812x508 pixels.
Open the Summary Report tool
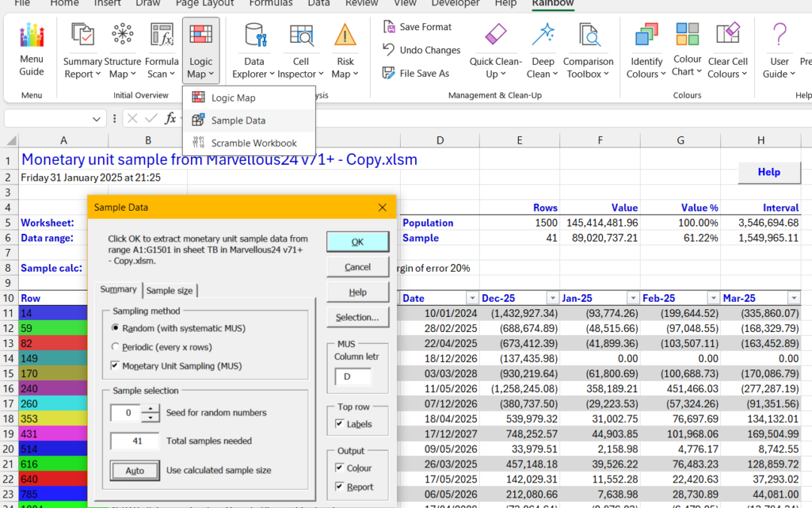pos(82,50)
